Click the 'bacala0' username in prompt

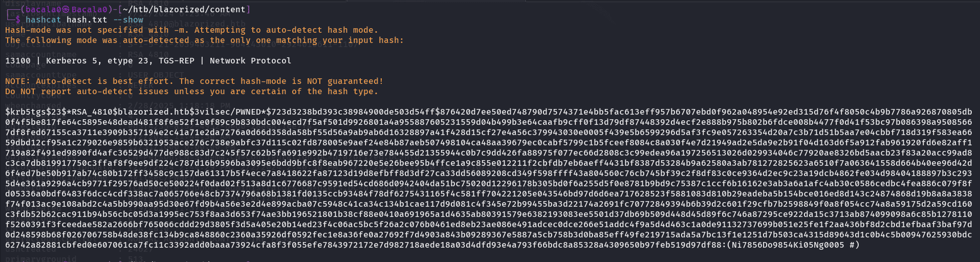(43, 10)
